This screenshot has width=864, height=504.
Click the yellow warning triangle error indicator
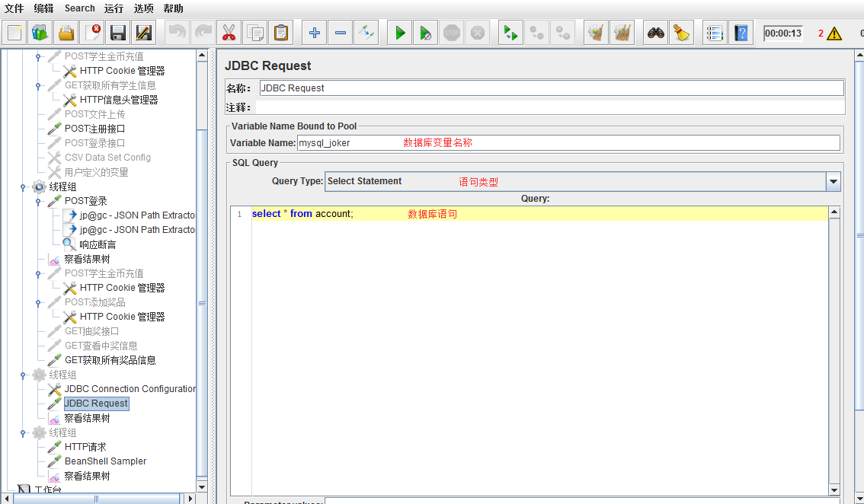click(x=834, y=33)
